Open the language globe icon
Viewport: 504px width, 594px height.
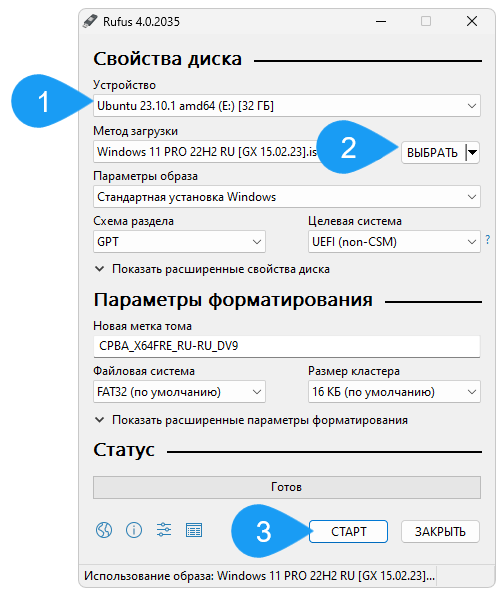pyautogui.click(x=103, y=530)
